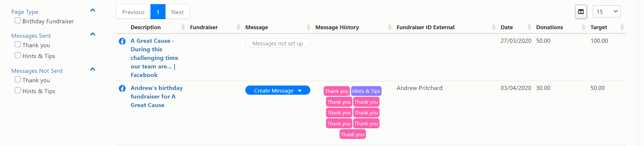The height and width of the screenshot is (146, 644).
Task: Click Facebook icon beside A Great Cause row
Action: point(122,41)
